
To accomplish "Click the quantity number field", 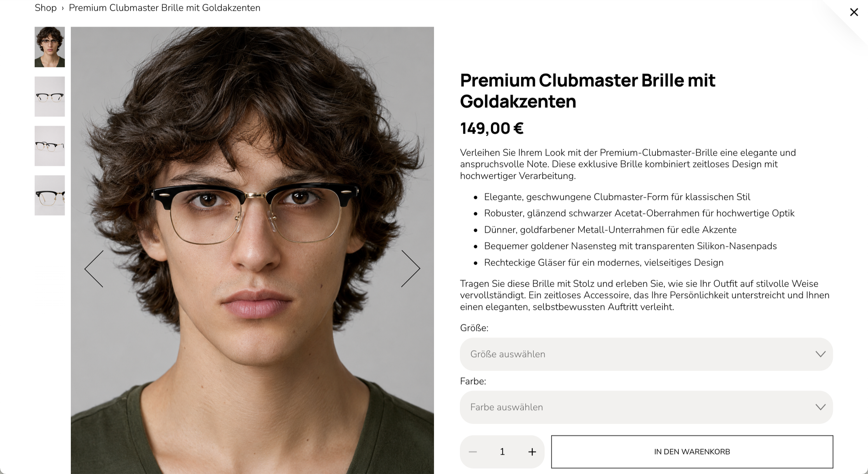I will [502, 452].
